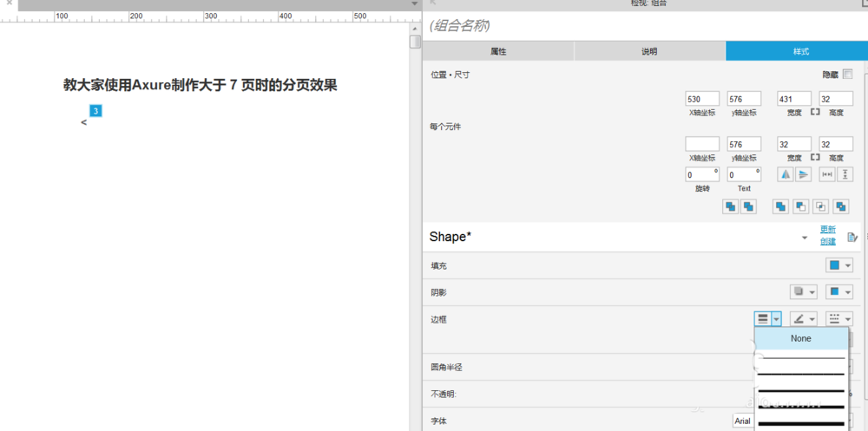Click the Text rotation angle field
Image resolution: width=868 pixels, height=431 pixels.
point(744,175)
